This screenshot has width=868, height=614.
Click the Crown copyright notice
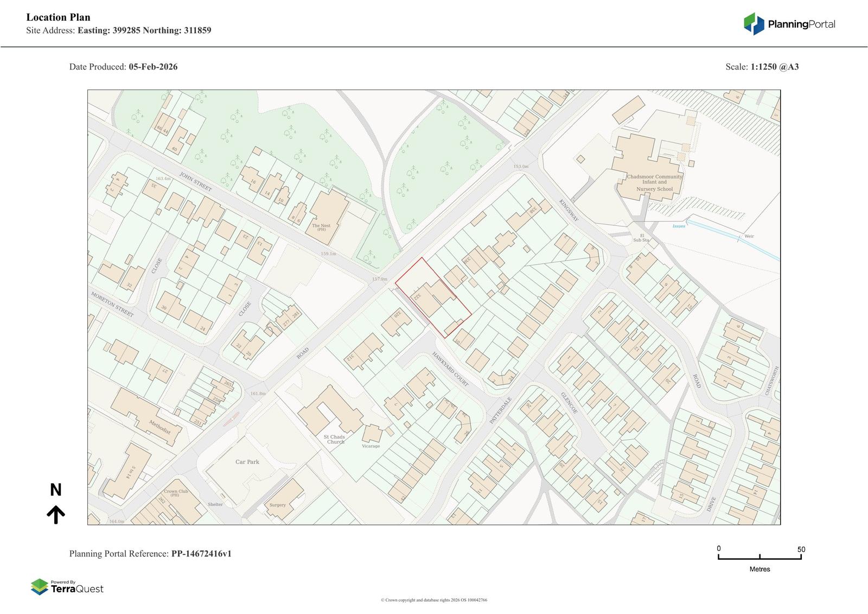(434, 600)
